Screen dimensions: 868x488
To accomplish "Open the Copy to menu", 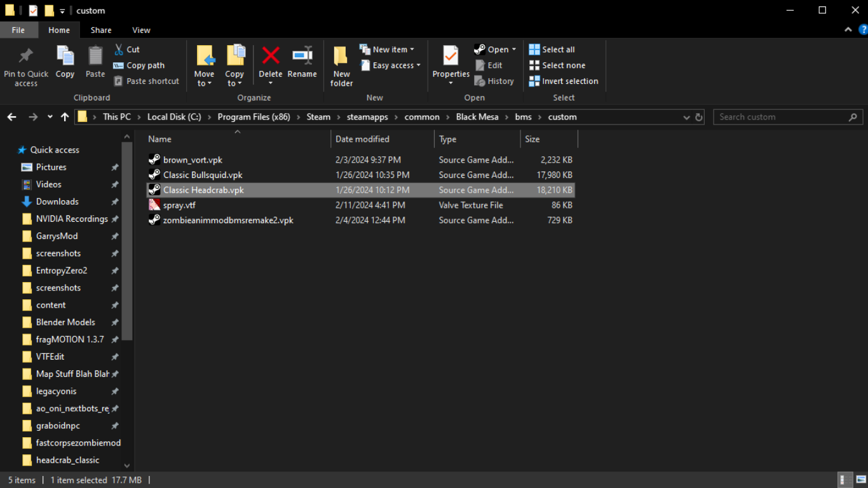I will tap(234, 66).
